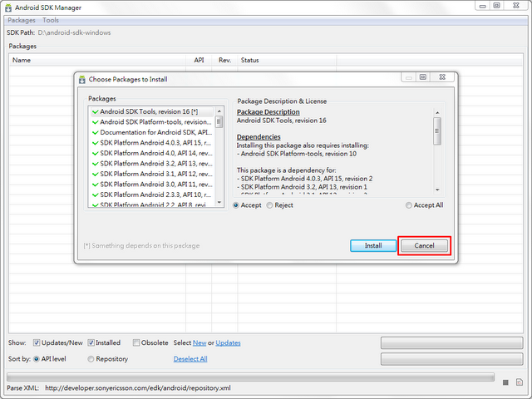Click green check icon for Android SDK Tools
This screenshot has width=532, height=399.
coord(96,112)
